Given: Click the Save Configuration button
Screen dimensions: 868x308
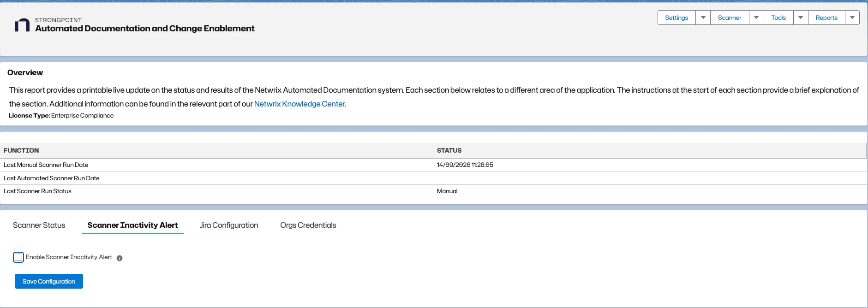Looking at the screenshot, I should (x=49, y=281).
